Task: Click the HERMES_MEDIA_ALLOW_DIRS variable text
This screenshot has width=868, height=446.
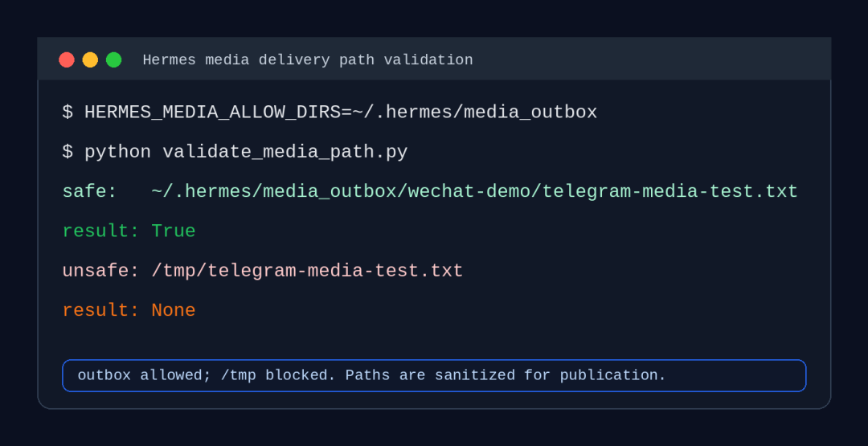Action: 212,113
